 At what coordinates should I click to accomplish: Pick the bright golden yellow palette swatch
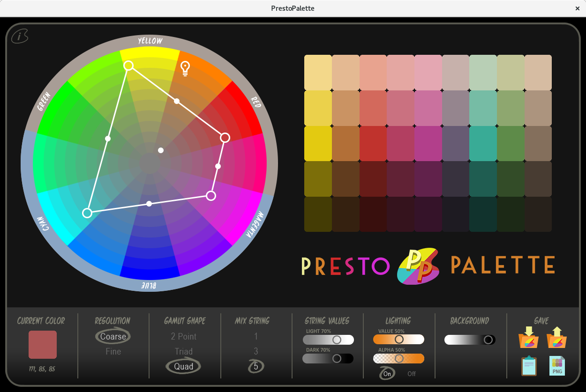tap(318, 143)
